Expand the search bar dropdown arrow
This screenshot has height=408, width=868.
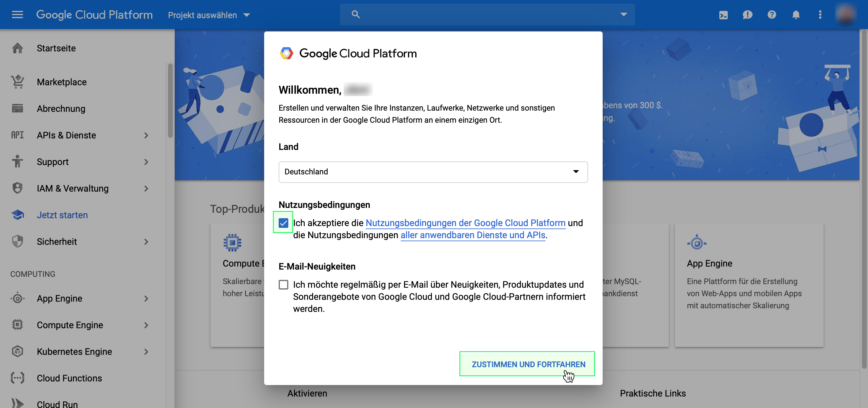point(623,15)
